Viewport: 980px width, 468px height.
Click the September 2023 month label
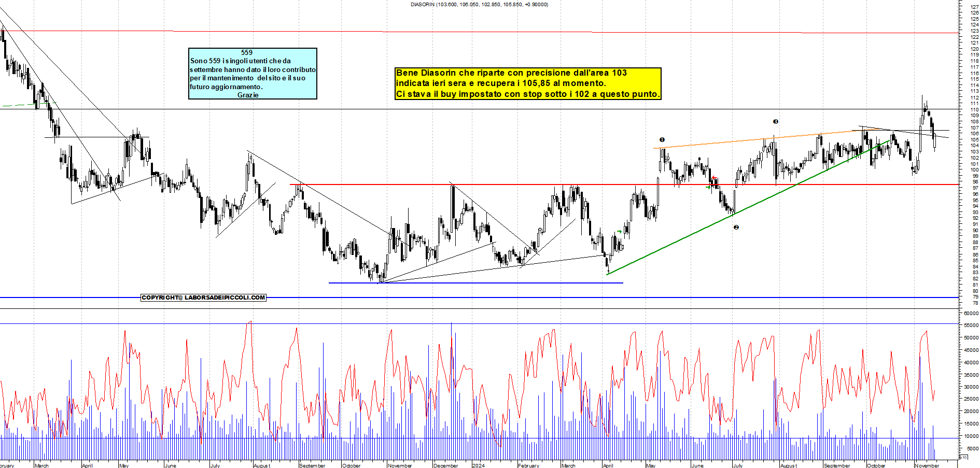click(312, 465)
